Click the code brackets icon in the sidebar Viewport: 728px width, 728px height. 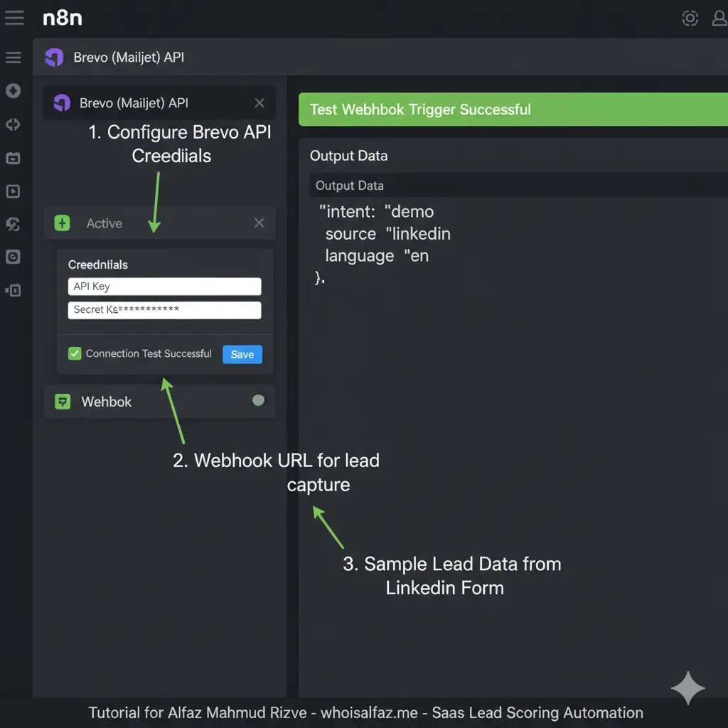tap(14, 124)
